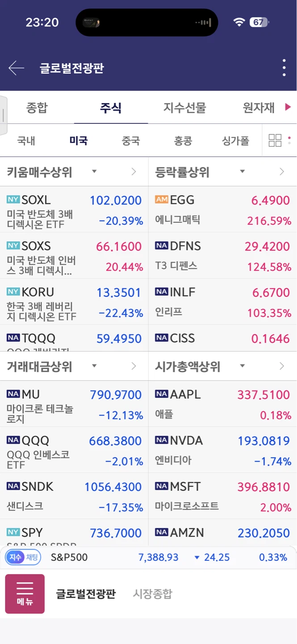
Task: Open 키움매수상위 detail chevron arrow
Action: click(x=134, y=172)
